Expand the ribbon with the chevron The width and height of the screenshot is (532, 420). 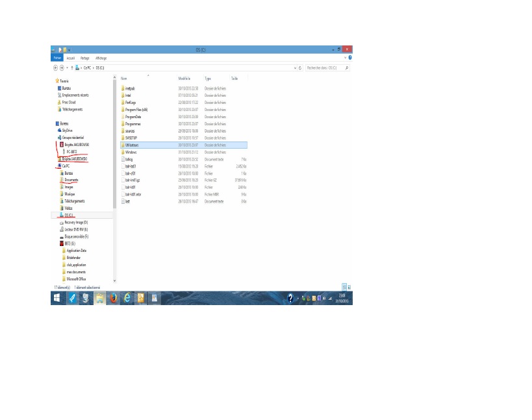[x=346, y=58]
